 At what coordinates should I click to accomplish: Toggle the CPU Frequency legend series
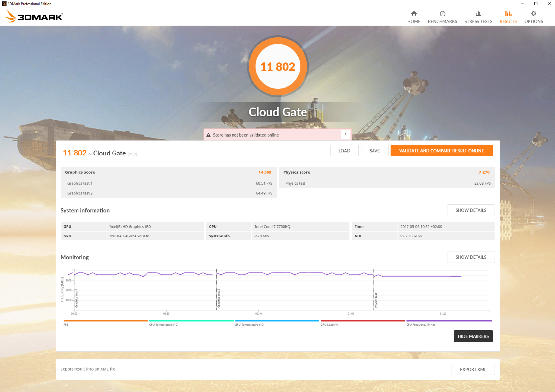point(449,323)
